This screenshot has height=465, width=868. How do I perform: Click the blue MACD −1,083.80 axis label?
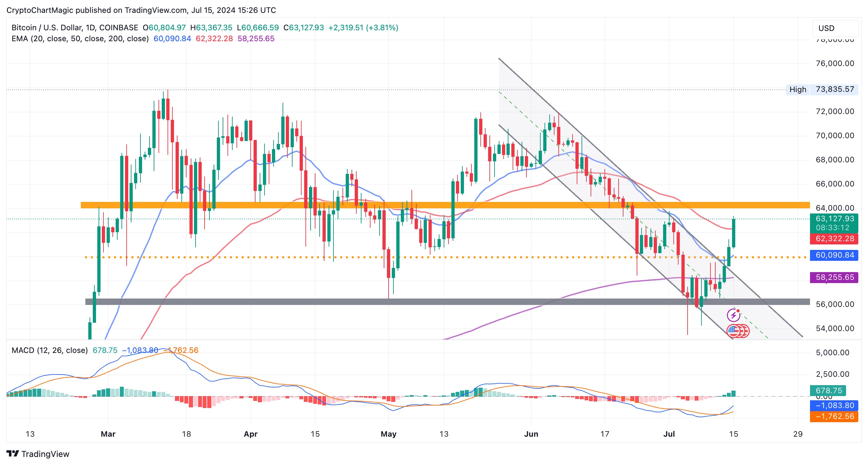834,405
